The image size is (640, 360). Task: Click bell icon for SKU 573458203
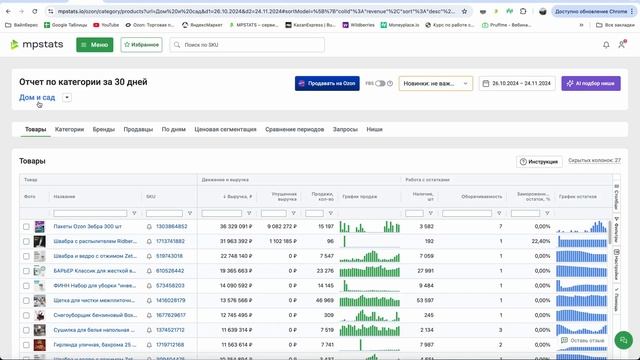click(x=149, y=286)
